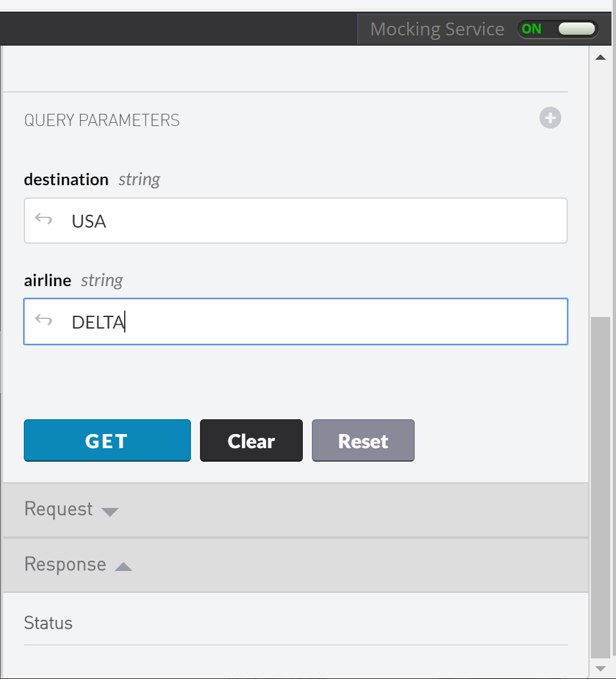Screen dimensions: 616x679
Task: Click the Mocking Service label
Action: [x=437, y=29]
